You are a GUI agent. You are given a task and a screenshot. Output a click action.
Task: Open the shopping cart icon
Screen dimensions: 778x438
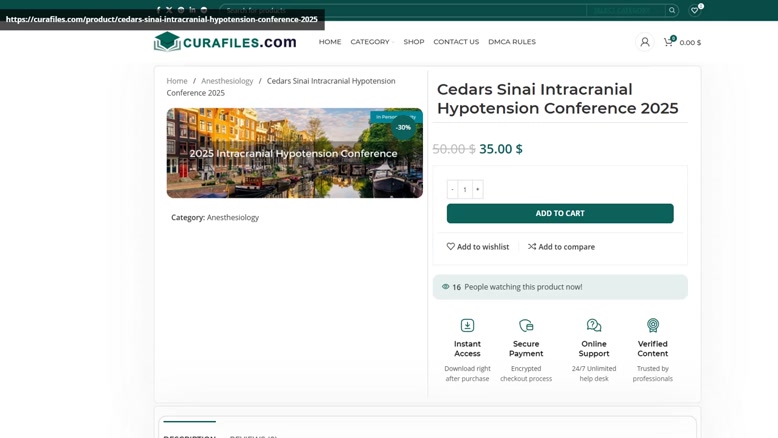pyautogui.click(x=668, y=42)
